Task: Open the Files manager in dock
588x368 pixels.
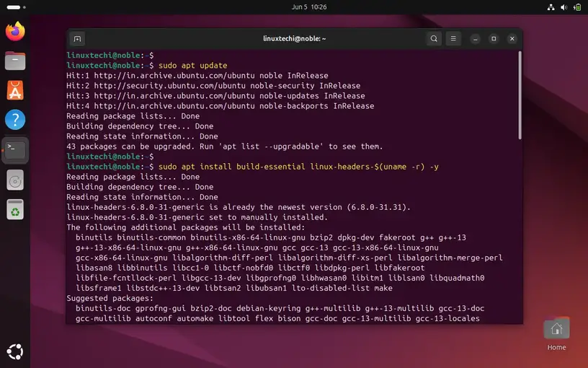Action: 15,61
